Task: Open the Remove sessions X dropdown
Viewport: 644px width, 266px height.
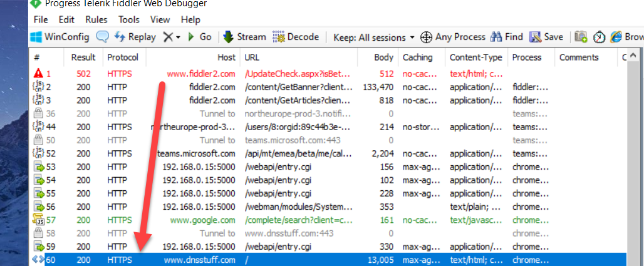Action: [171, 37]
